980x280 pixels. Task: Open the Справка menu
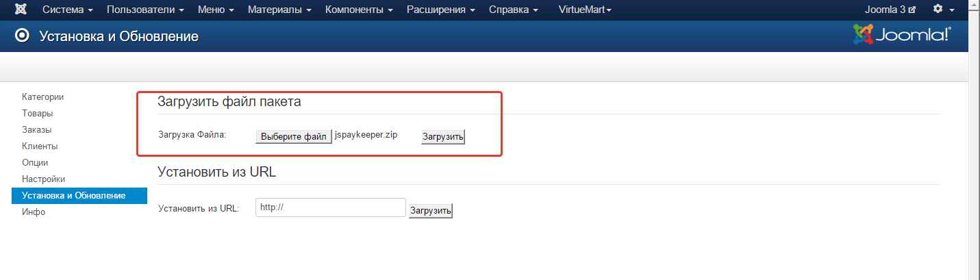tap(514, 10)
